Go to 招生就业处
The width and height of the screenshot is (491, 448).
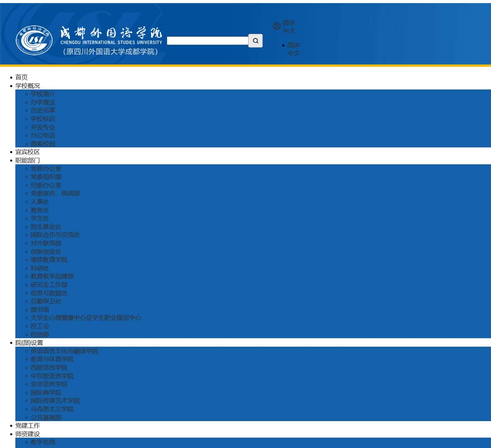[46, 227]
